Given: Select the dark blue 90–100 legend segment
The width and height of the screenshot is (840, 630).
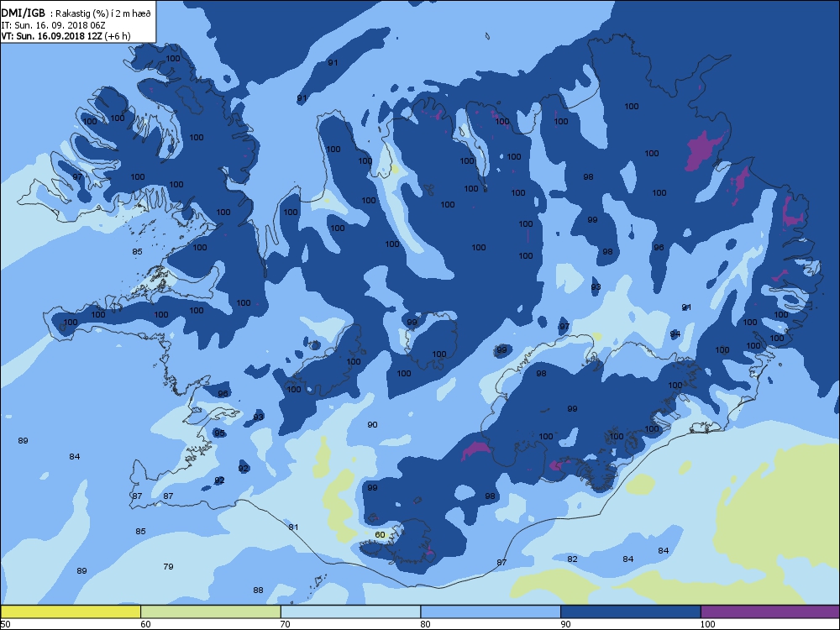Looking at the screenshot, I should point(631,612).
